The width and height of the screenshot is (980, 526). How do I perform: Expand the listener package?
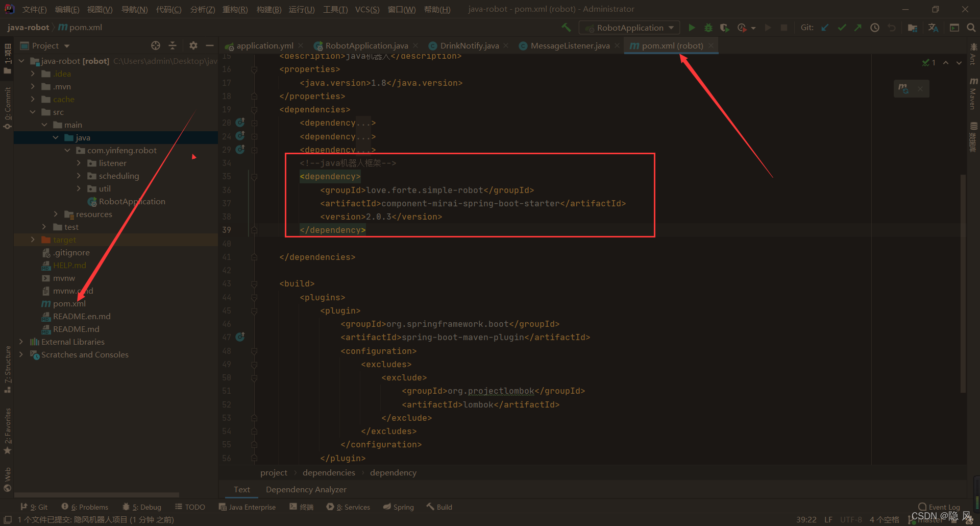(x=79, y=163)
